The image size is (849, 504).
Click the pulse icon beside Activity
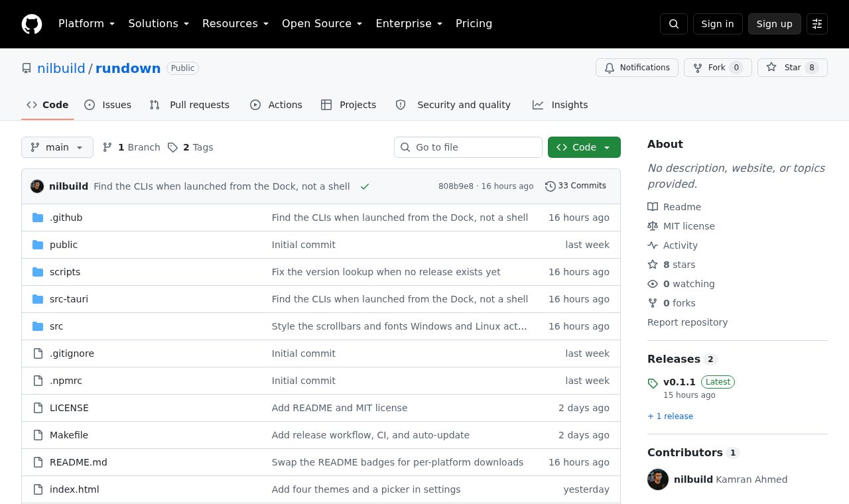(653, 245)
